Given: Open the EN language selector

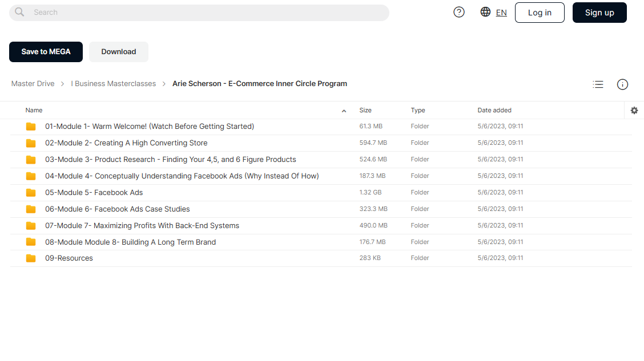Looking at the screenshot, I should click(x=501, y=13).
